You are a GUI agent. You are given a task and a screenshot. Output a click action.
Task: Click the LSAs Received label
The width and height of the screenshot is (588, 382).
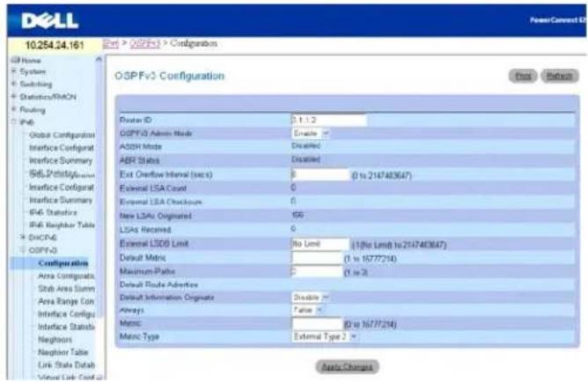(145, 230)
